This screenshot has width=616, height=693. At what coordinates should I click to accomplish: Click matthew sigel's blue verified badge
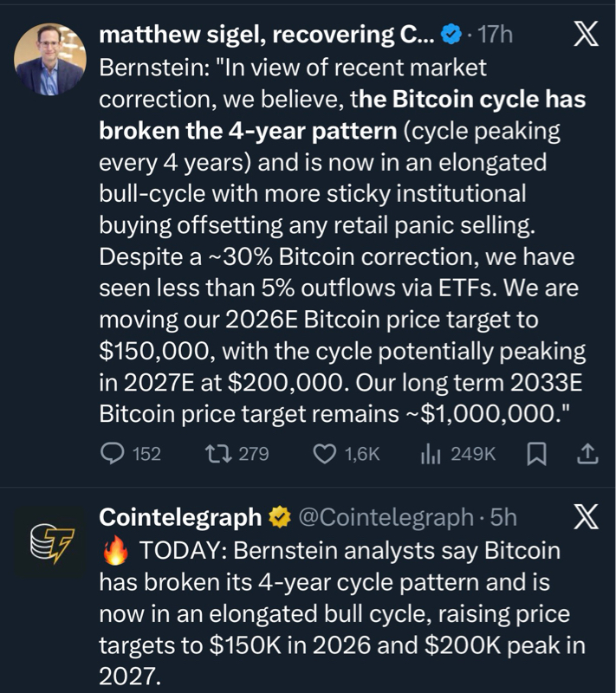click(451, 35)
